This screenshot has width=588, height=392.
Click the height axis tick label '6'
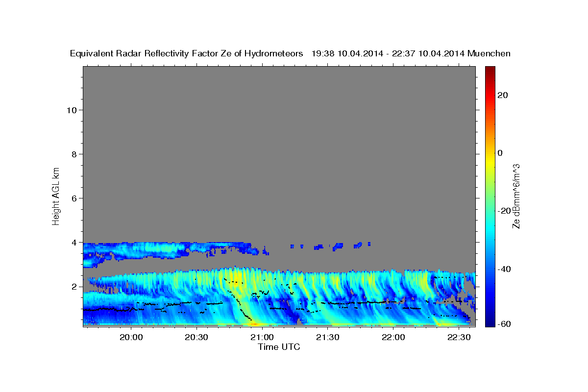tap(74, 198)
